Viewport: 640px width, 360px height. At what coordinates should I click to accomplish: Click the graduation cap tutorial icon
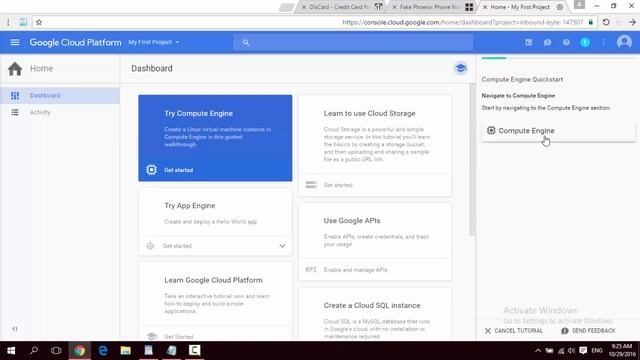[x=461, y=68]
